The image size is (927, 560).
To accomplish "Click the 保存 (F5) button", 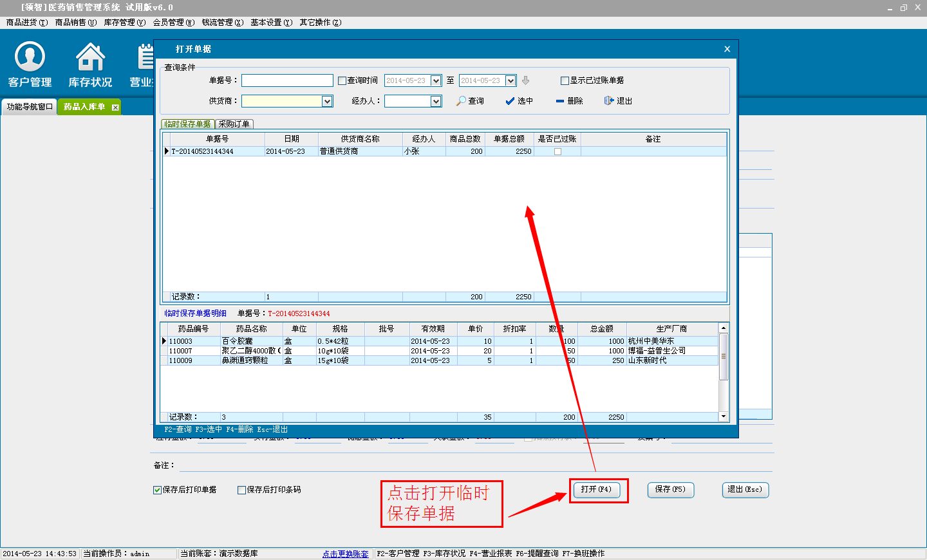I will pyautogui.click(x=670, y=490).
